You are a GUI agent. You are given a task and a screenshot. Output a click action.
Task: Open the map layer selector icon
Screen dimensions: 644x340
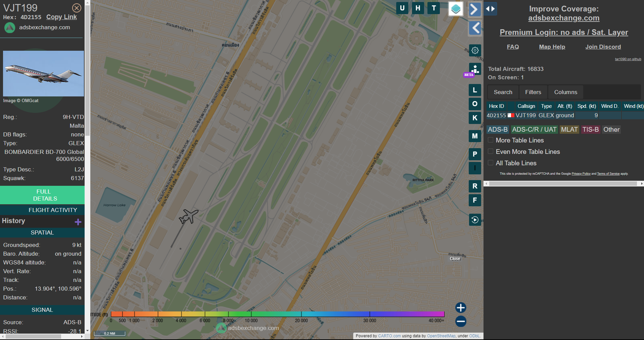pos(456,9)
